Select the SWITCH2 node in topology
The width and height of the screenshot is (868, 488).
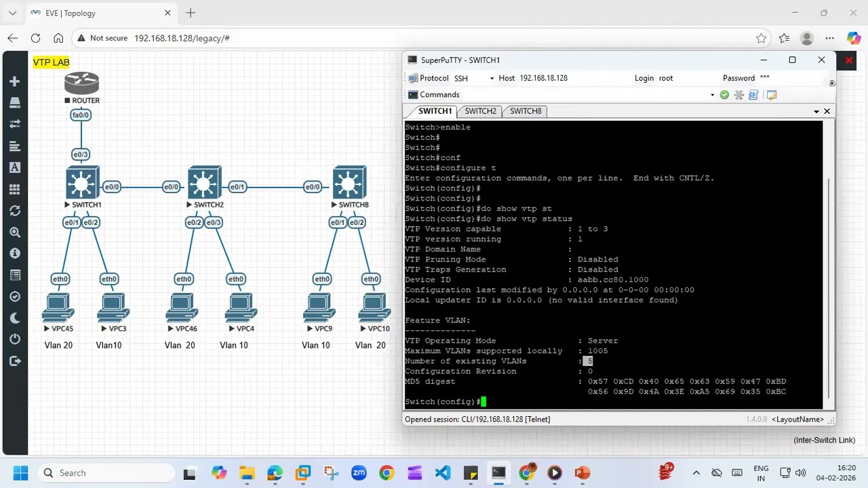coord(205,182)
